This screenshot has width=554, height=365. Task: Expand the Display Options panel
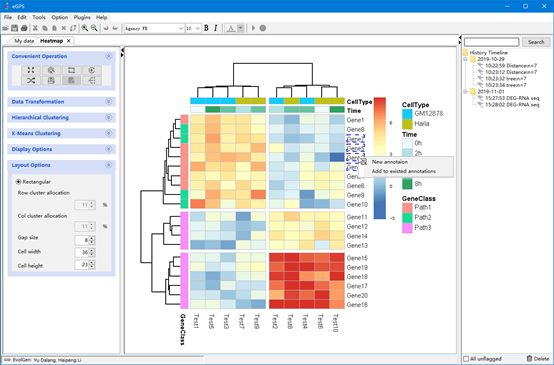click(x=108, y=149)
